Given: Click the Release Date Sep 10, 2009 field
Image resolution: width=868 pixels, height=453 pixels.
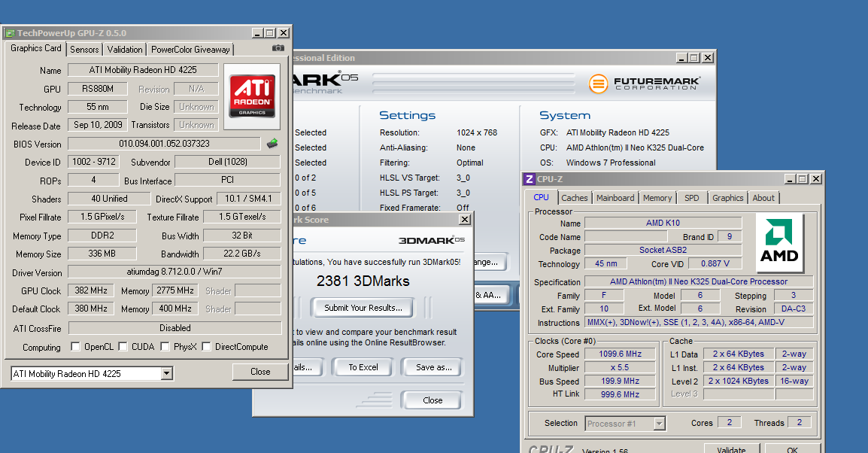Looking at the screenshot, I should [x=98, y=125].
